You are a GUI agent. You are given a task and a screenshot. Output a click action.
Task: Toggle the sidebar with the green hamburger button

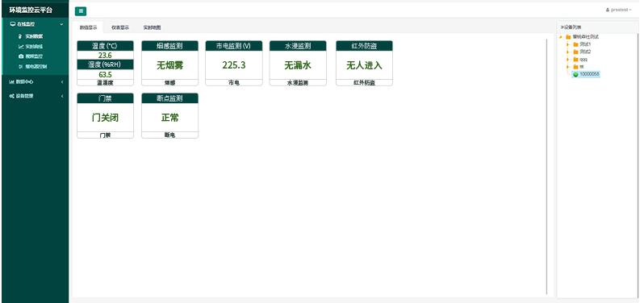81,11
